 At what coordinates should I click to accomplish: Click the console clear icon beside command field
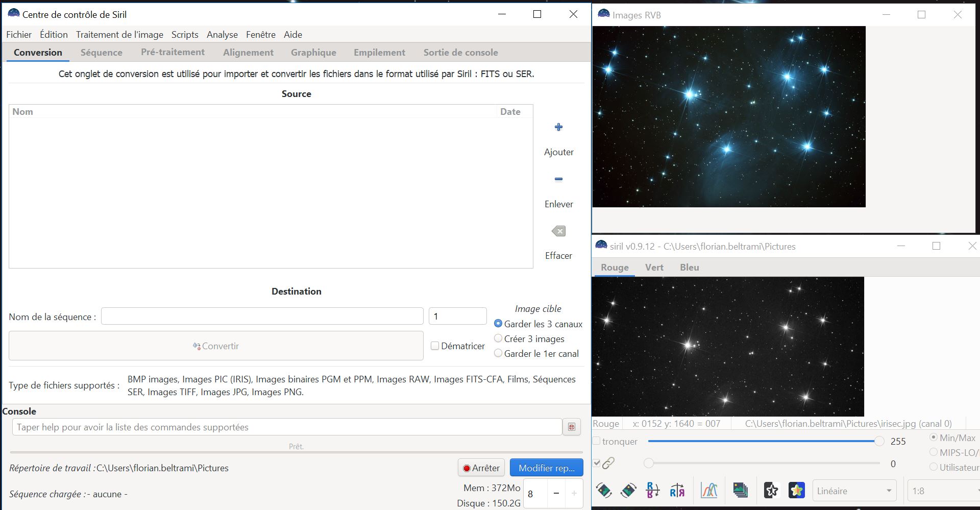coord(572,427)
